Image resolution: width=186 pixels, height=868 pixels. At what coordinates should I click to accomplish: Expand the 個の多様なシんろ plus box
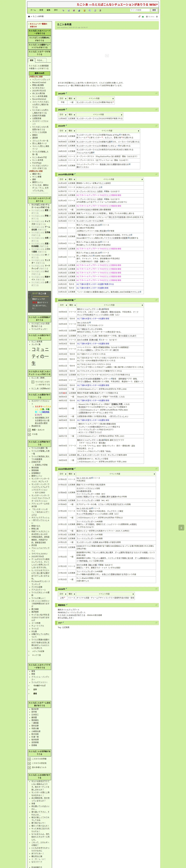[x=29, y=767]
